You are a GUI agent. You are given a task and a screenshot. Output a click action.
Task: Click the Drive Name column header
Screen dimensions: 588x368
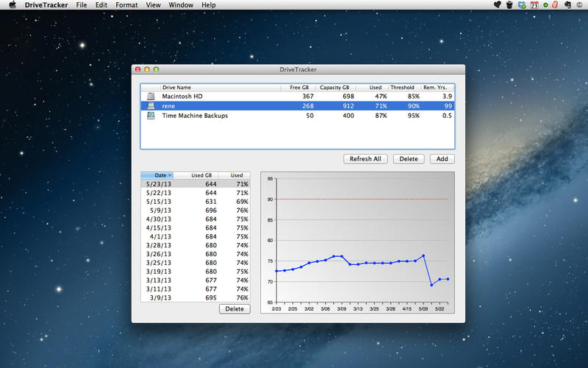click(x=220, y=88)
